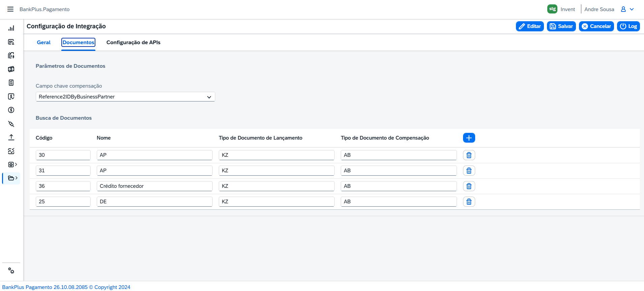Screen dimensions: 644x291
Task: Click the Código field containing 36
Action: click(x=63, y=186)
